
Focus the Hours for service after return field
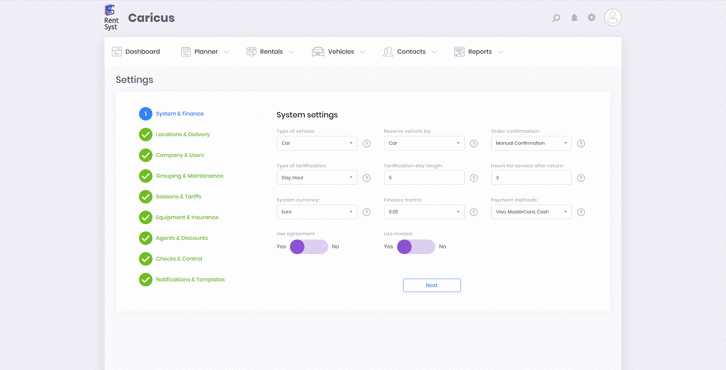click(x=532, y=177)
